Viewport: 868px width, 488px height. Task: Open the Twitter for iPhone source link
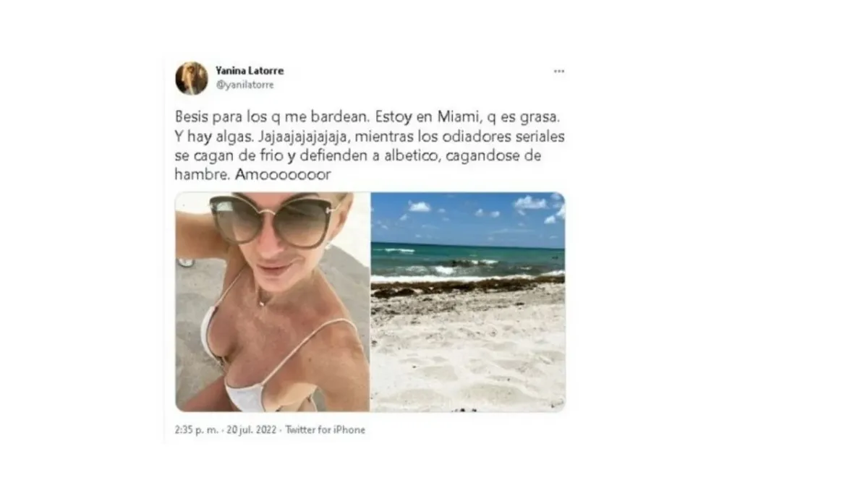[325, 429]
